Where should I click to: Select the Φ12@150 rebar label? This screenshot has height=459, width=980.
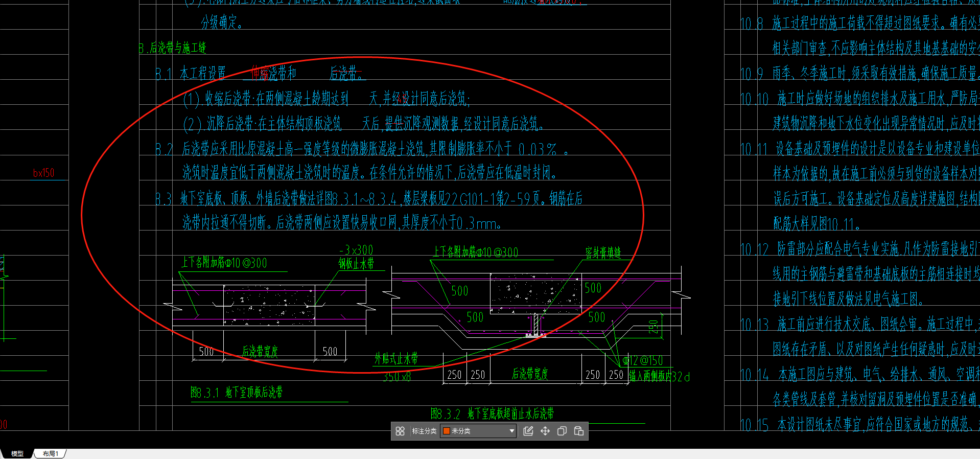click(642, 361)
